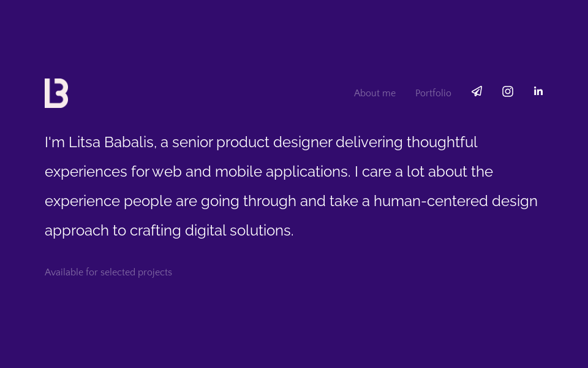Click the word "people" in the intro
Viewport: 588px width, 368px height.
148,201
